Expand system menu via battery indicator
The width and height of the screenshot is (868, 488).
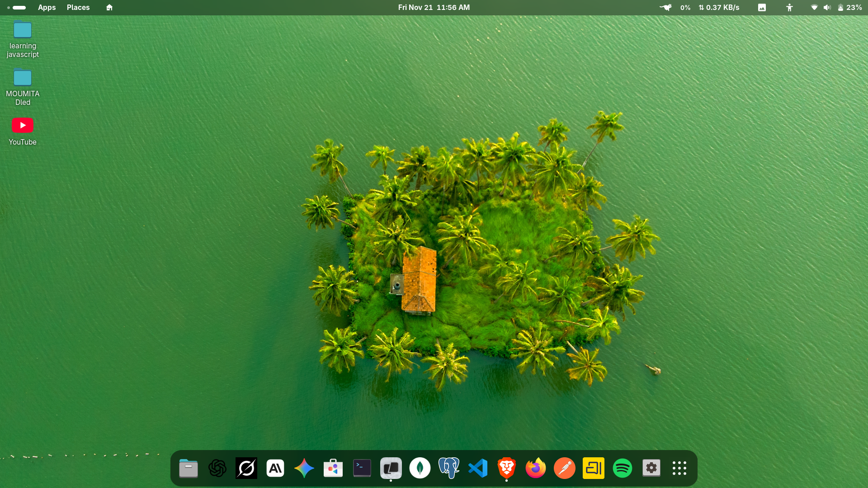coord(849,7)
